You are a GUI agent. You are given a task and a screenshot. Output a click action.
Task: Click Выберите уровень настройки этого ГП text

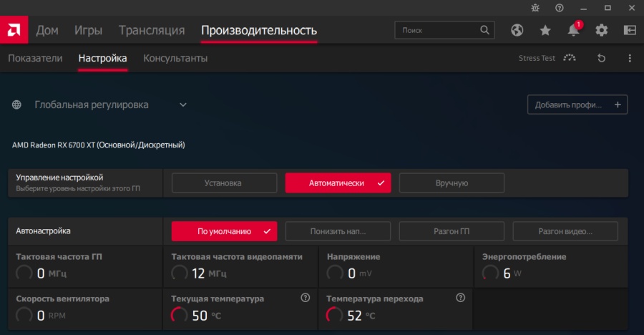point(78,189)
